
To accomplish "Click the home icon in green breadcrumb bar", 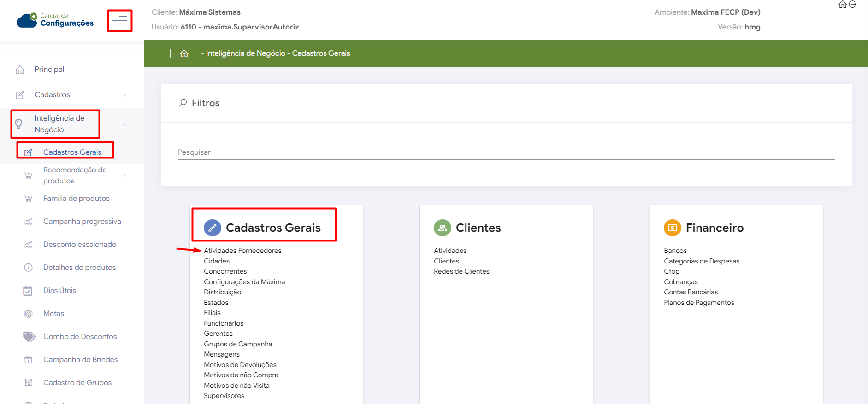I will pyautogui.click(x=184, y=53).
